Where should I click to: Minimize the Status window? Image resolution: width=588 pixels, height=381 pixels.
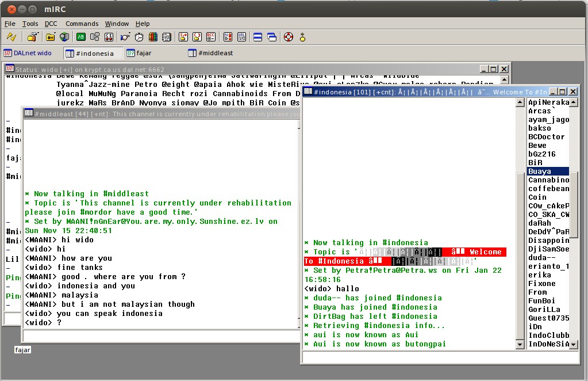(484, 69)
